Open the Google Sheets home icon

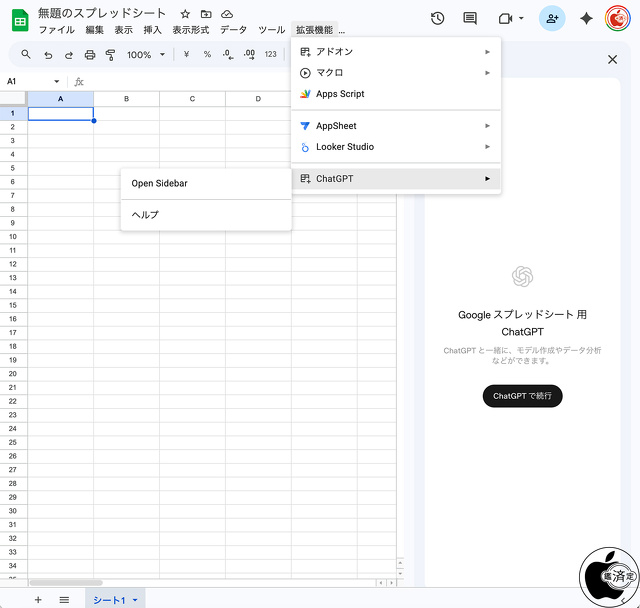(20, 21)
